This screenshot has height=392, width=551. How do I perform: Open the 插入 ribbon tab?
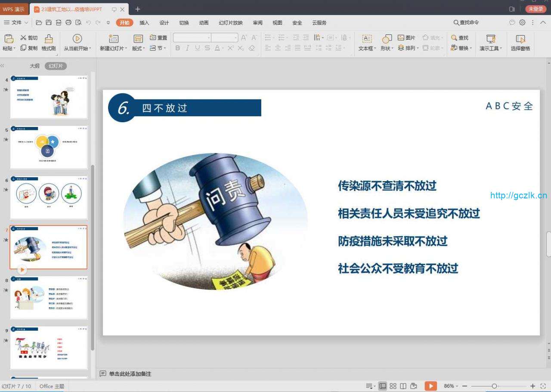pyautogui.click(x=144, y=23)
